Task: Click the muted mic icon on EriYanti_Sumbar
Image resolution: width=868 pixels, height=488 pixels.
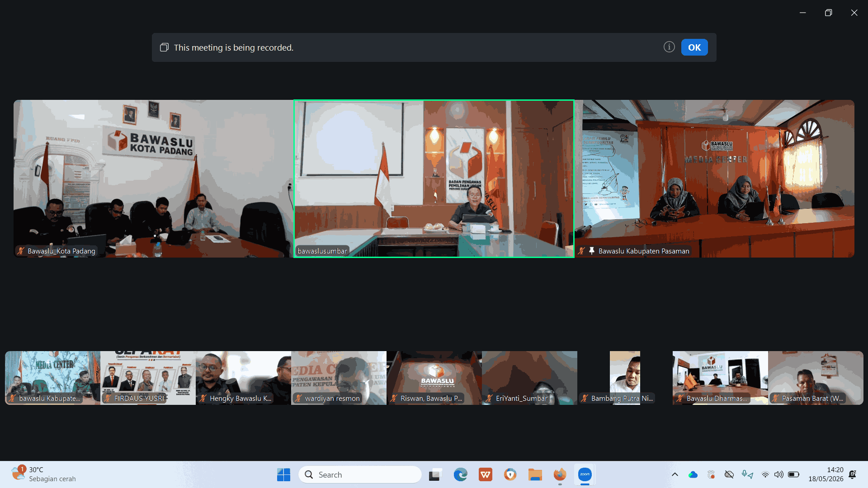Action: (489, 398)
